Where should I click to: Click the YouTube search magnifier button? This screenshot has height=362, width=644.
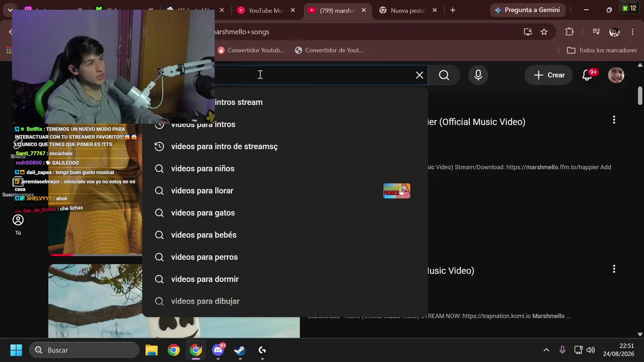(x=444, y=75)
